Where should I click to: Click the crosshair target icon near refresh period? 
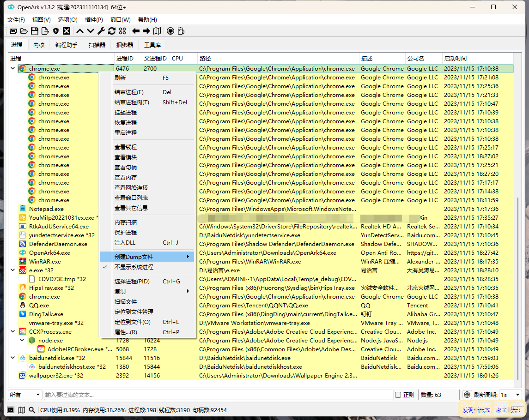point(467,395)
